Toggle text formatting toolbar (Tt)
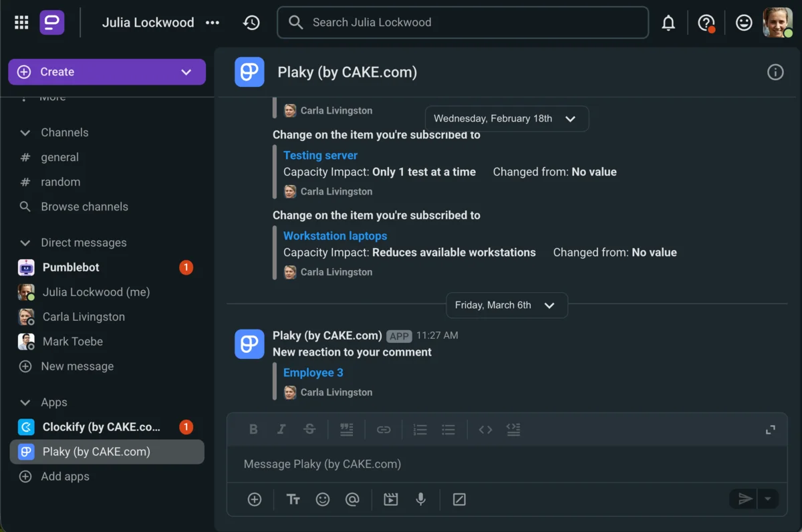The width and height of the screenshot is (802, 532). point(293,499)
